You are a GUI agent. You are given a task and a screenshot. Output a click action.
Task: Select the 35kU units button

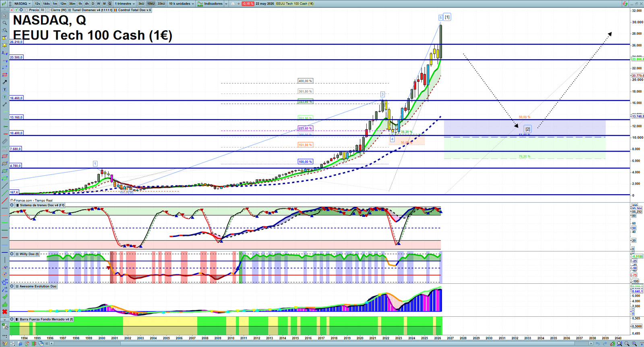pos(161,4)
